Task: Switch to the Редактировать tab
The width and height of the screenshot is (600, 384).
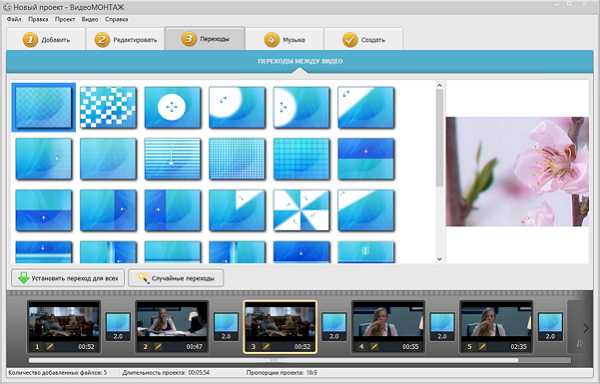Action: tap(125, 39)
